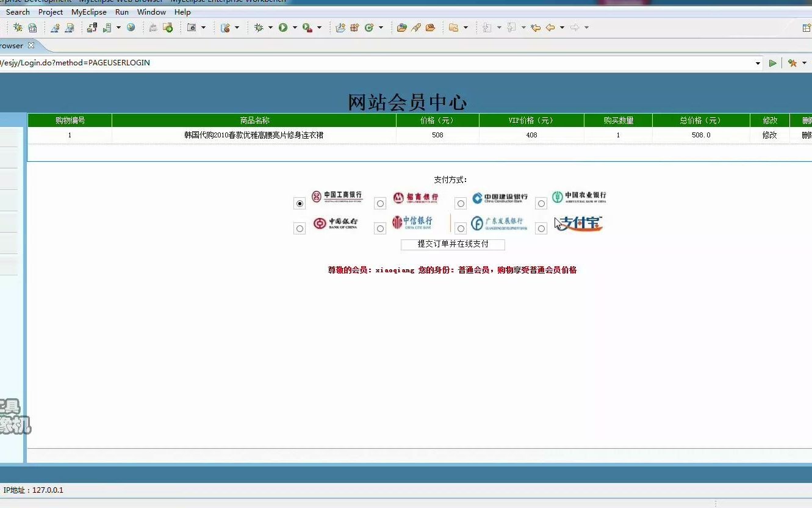Select the 支付宝 Alipay radio button
Screen dimensions: 812x508
541,228
